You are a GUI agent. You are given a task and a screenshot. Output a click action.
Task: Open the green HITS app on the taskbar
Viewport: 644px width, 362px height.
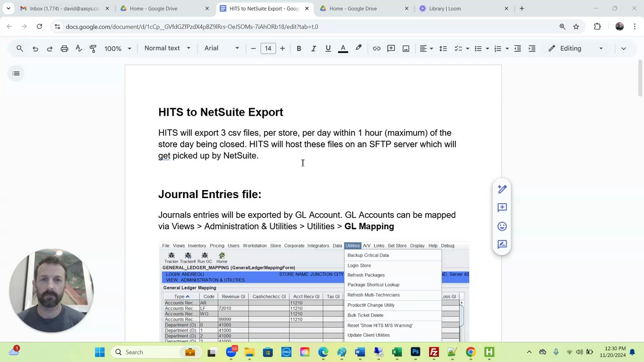coord(489,352)
